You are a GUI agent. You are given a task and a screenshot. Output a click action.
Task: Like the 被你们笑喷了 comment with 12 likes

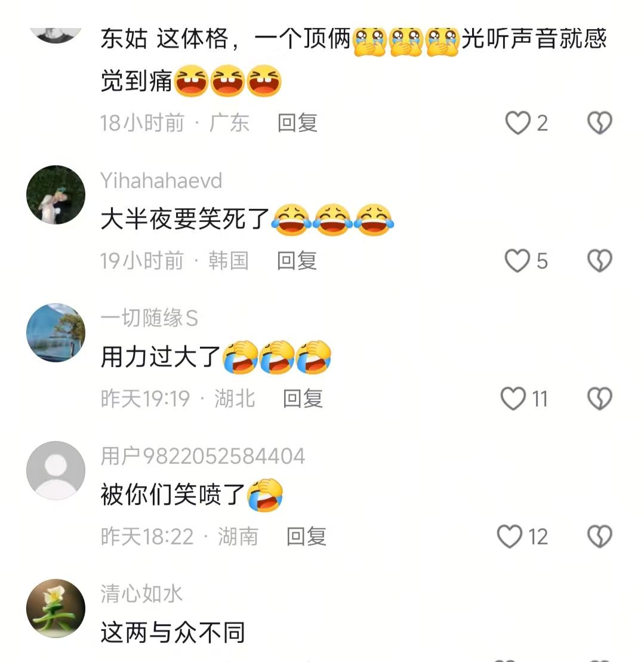tap(510, 537)
